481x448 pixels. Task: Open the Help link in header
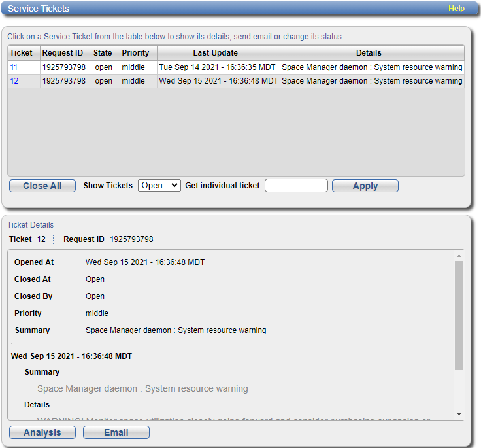tap(456, 9)
